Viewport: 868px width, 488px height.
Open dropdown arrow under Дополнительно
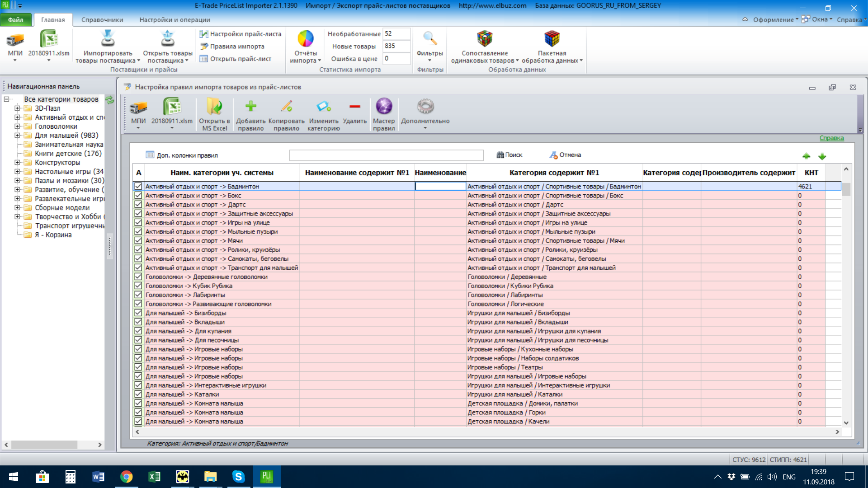tap(425, 128)
